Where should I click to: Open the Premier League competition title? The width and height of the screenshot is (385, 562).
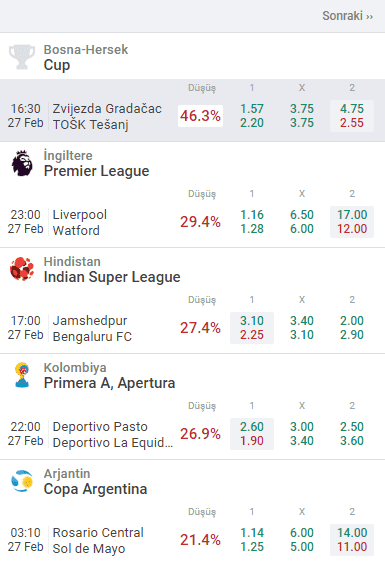(96, 171)
